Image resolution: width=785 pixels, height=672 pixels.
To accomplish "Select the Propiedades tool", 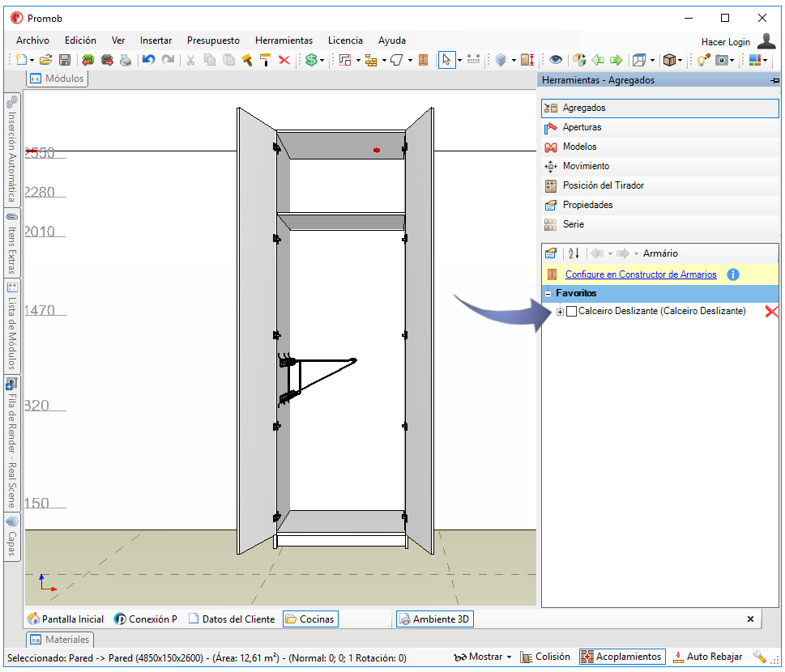I will (660, 205).
